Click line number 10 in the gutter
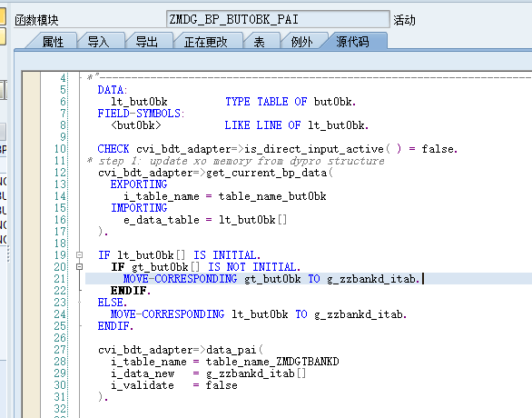This screenshot has width=532, height=418. click(60, 149)
